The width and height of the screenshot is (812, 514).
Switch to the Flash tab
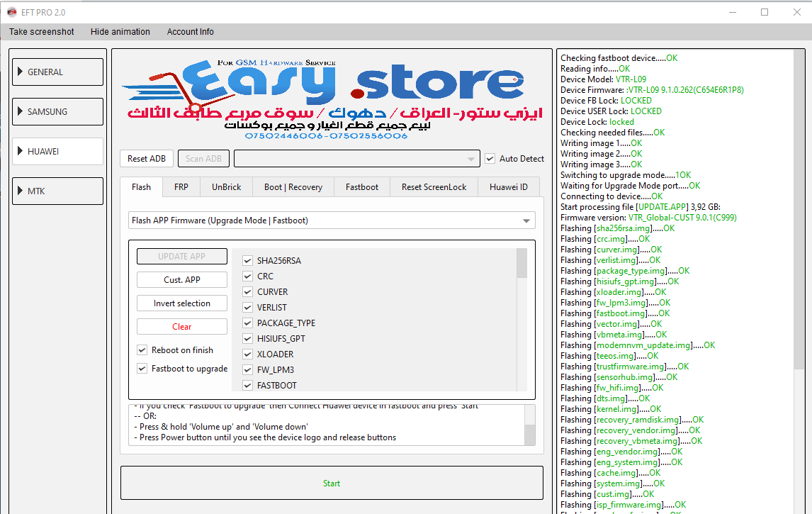(x=141, y=187)
